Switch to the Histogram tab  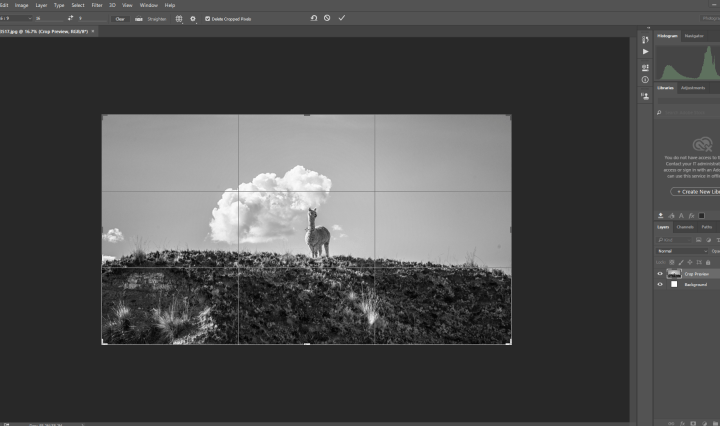click(667, 36)
